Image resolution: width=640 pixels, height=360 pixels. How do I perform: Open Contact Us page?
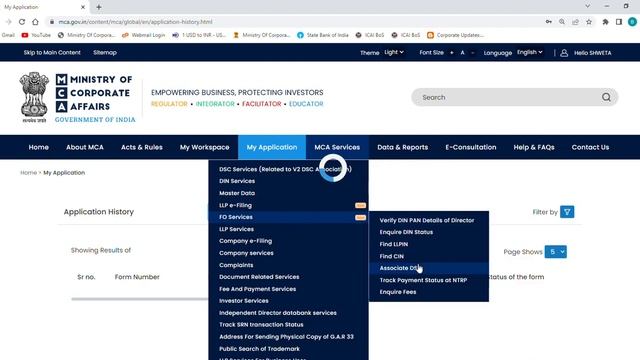pos(590,147)
